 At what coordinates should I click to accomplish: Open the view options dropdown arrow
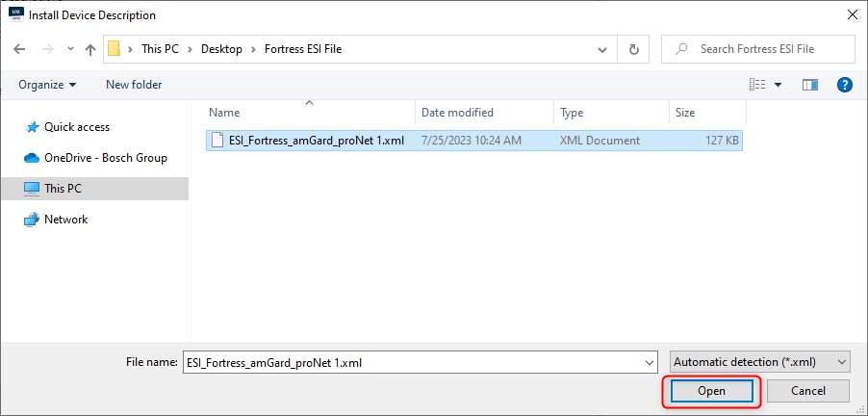click(x=778, y=85)
